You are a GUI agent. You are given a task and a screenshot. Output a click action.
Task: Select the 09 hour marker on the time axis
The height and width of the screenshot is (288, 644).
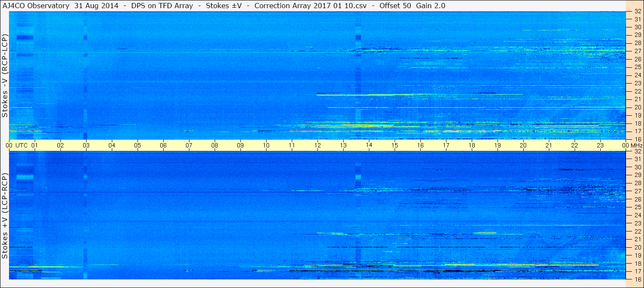pyautogui.click(x=240, y=145)
